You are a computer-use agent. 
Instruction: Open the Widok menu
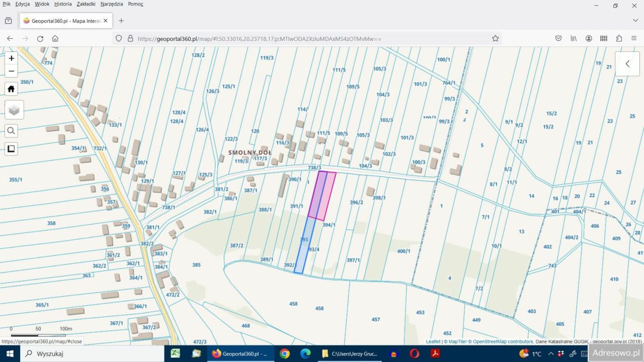click(42, 4)
